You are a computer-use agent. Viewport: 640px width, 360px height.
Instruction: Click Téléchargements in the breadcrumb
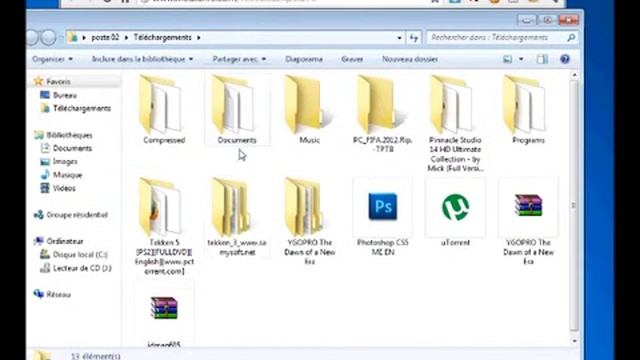[162, 38]
